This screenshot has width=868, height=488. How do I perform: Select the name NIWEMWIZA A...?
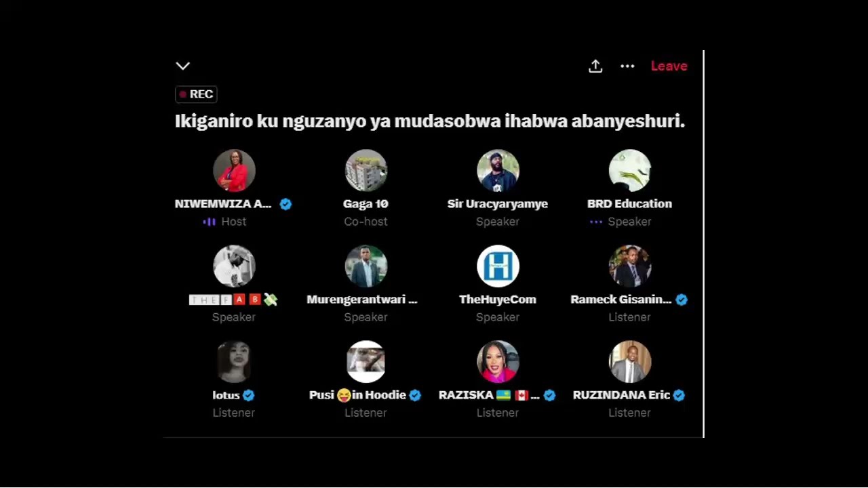[x=223, y=204]
